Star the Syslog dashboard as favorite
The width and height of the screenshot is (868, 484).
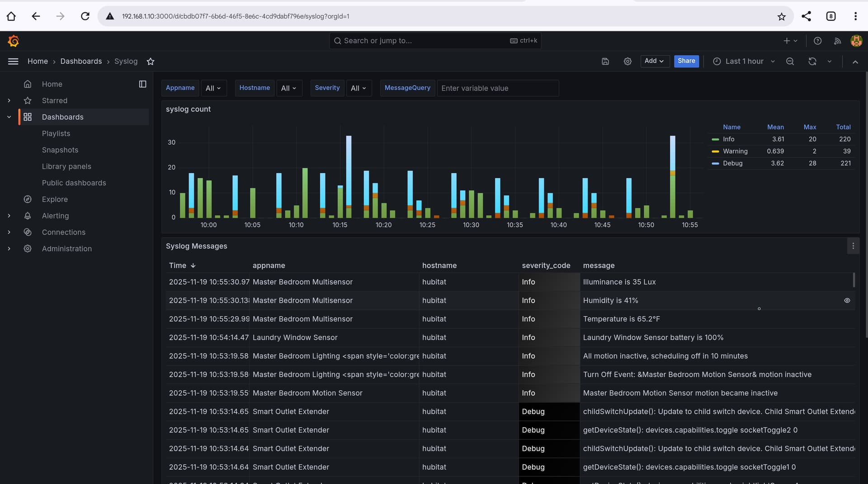151,62
